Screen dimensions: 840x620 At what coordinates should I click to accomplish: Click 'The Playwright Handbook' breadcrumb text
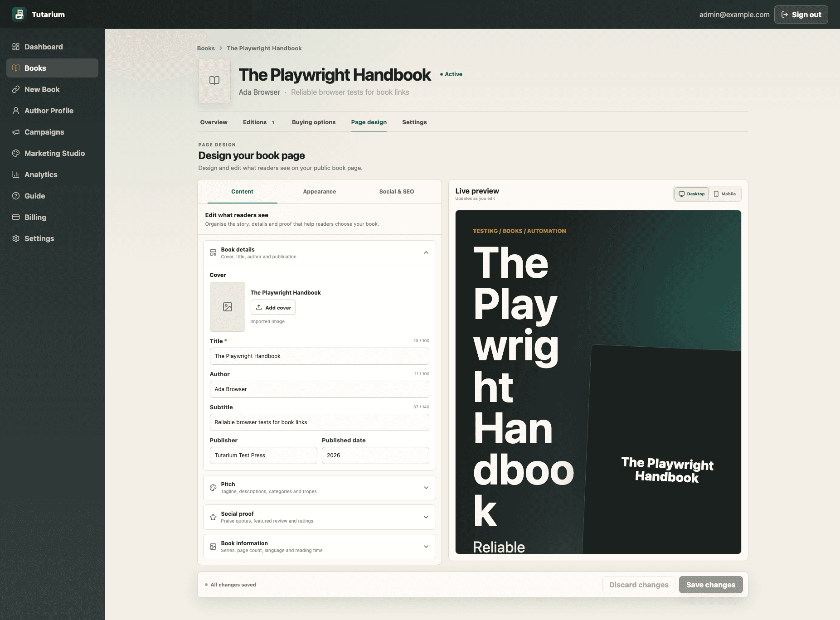(x=264, y=48)
